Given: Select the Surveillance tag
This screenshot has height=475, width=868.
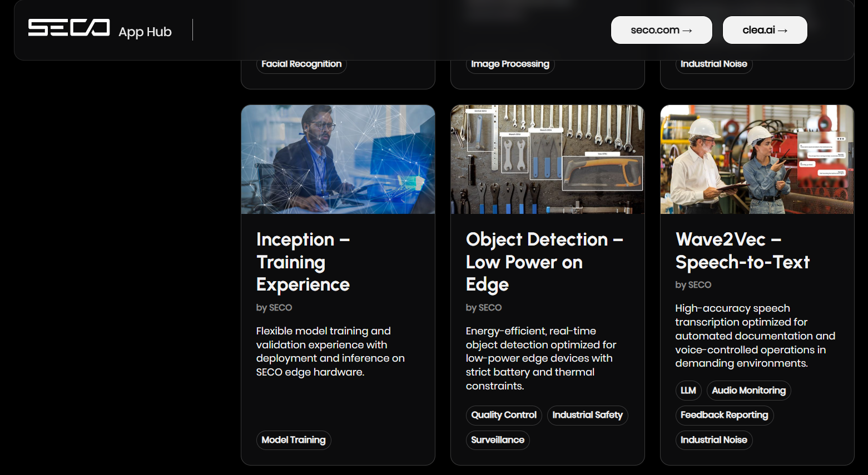Looking at the screenshot, I should [498, 440].
